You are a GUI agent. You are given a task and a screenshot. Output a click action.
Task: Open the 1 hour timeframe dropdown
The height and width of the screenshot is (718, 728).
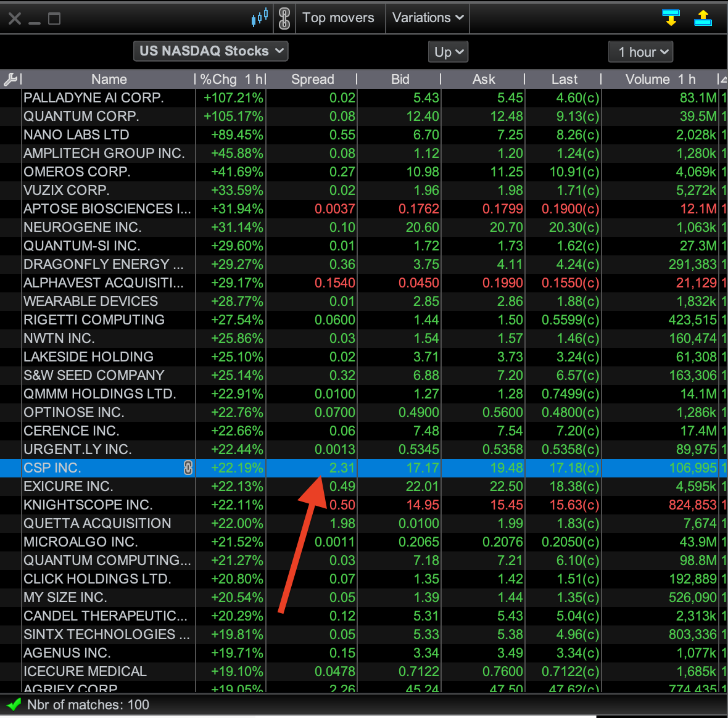pyautogui.click(x=641, y=52)
